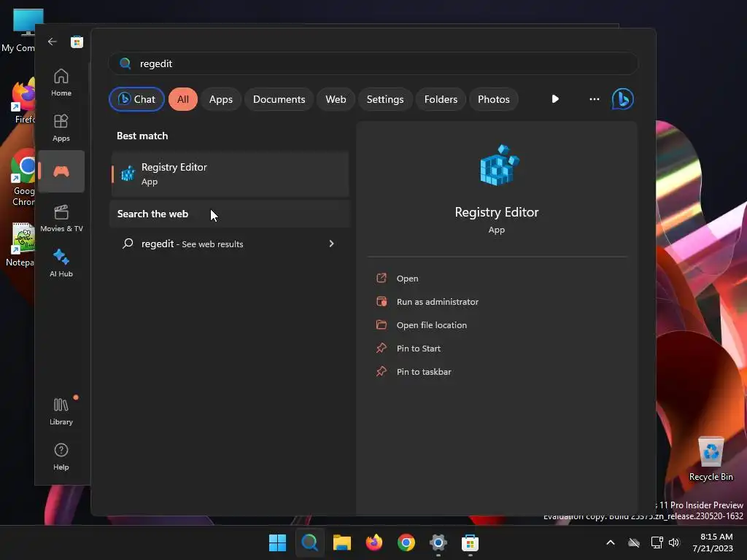747x560 pixels.
Task: Click the Registry Editor icon in results list
Action: tap(128, 174)
